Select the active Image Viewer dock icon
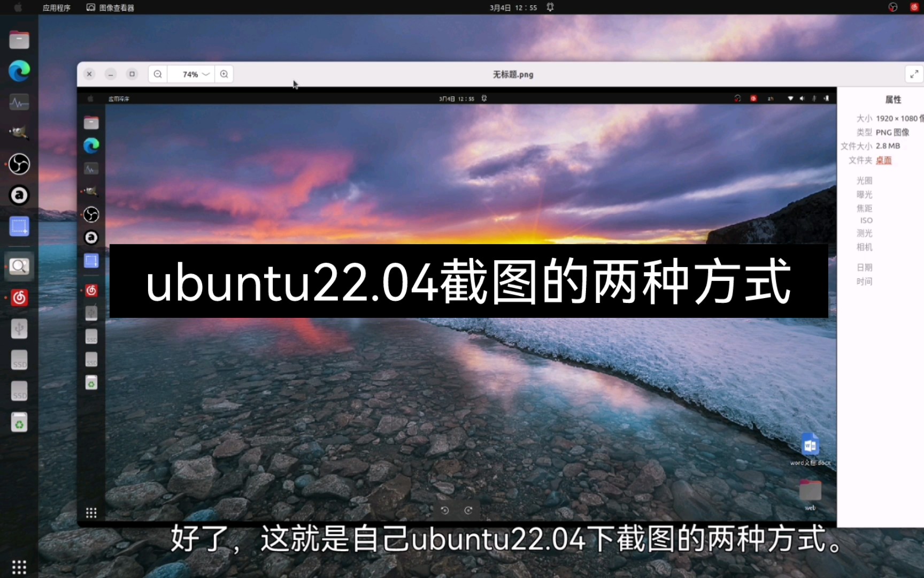 19,266
